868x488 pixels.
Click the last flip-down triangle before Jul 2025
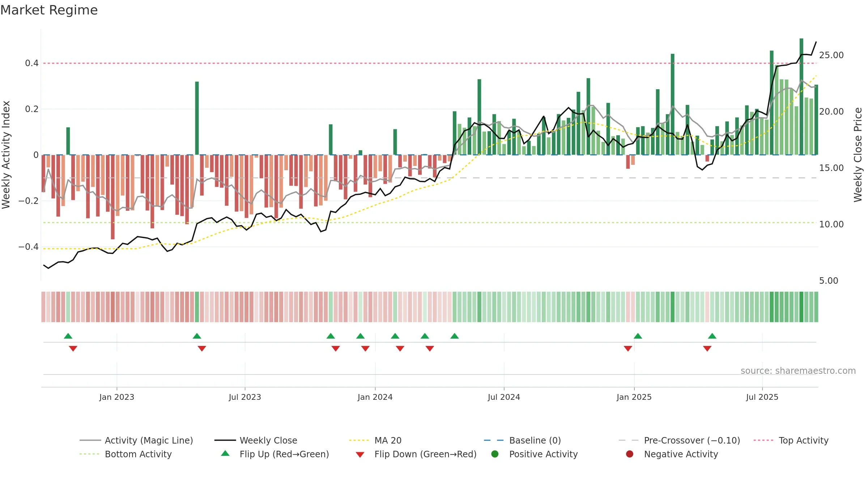(x=707, y=348)
